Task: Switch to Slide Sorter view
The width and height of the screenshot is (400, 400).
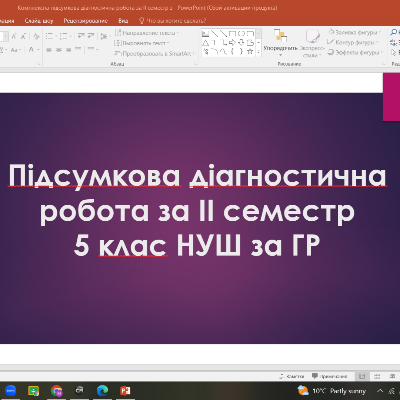Action: 377,376
